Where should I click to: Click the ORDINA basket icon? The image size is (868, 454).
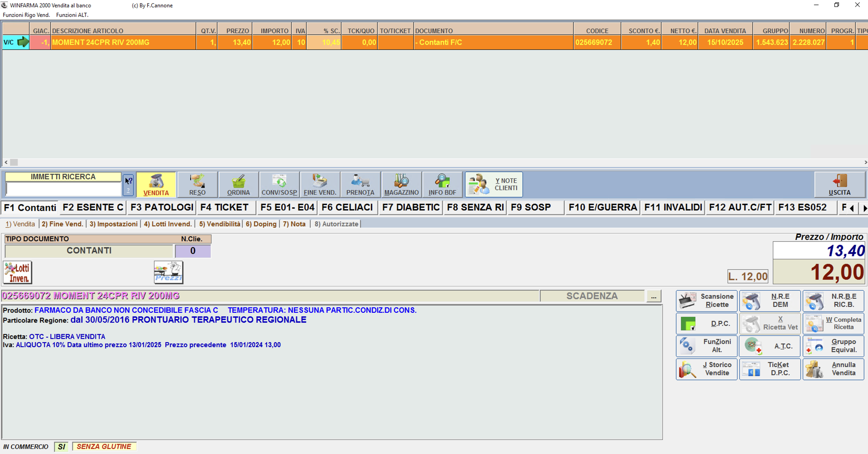coord(238,184)
